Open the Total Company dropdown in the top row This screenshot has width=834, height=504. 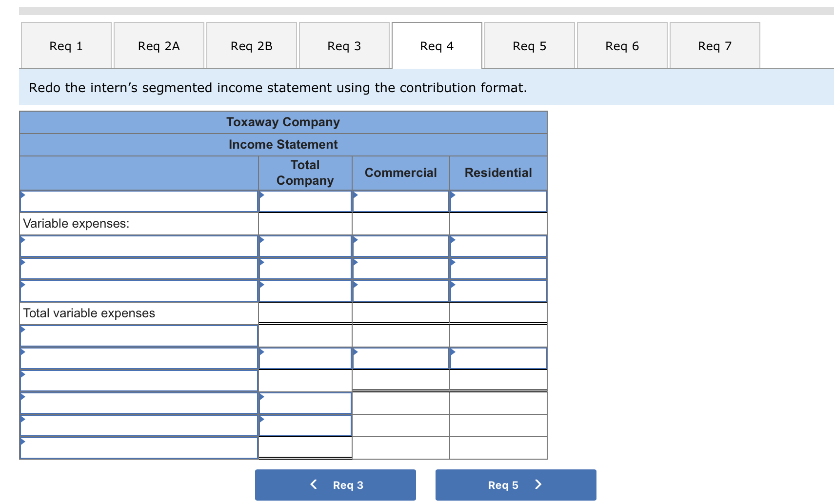(305, 201)
